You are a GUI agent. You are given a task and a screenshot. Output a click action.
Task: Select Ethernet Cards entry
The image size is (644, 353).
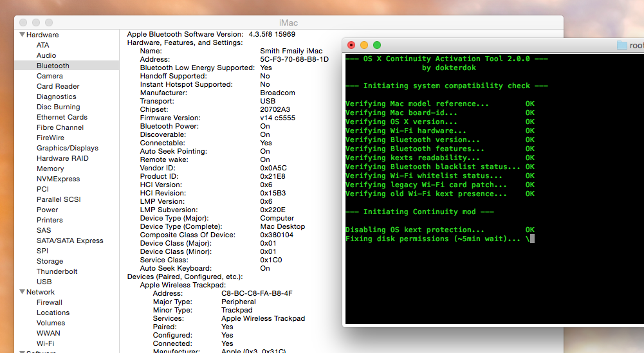tap(62, 117)
